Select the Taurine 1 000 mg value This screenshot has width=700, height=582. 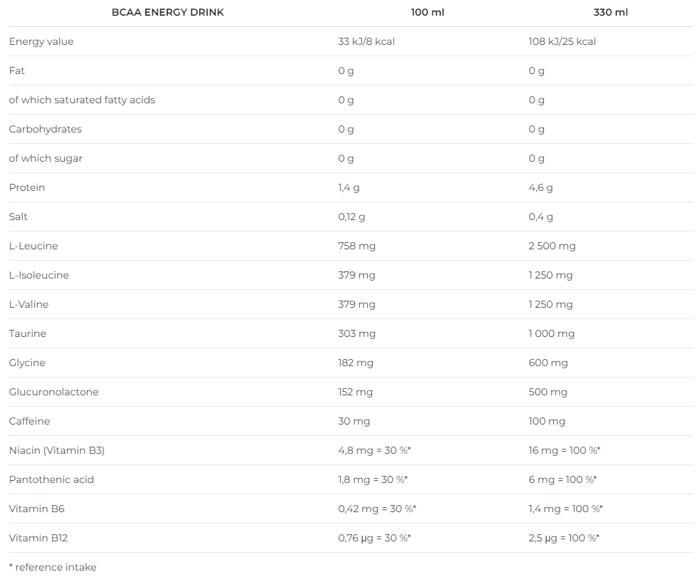coord(551,333)
